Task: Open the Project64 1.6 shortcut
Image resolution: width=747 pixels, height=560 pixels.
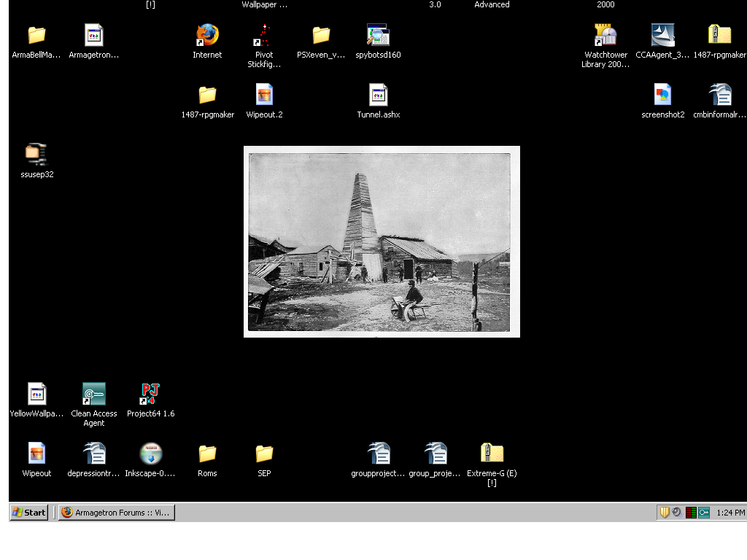Action: pyautogui.click(x=150, y=394)
